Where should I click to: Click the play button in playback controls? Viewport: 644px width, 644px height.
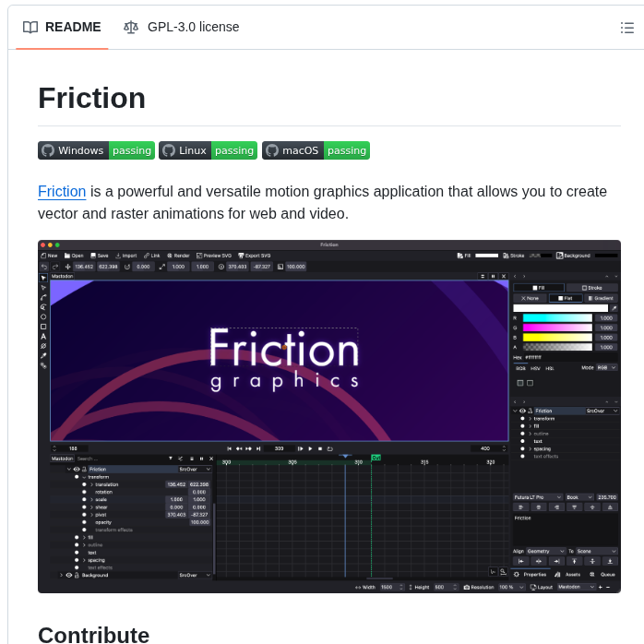[310, 448]
